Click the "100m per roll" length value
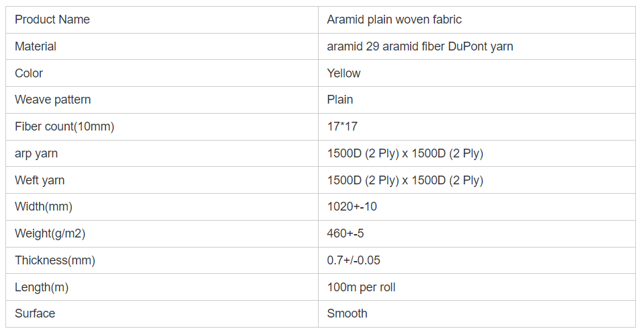 (361, 287)
